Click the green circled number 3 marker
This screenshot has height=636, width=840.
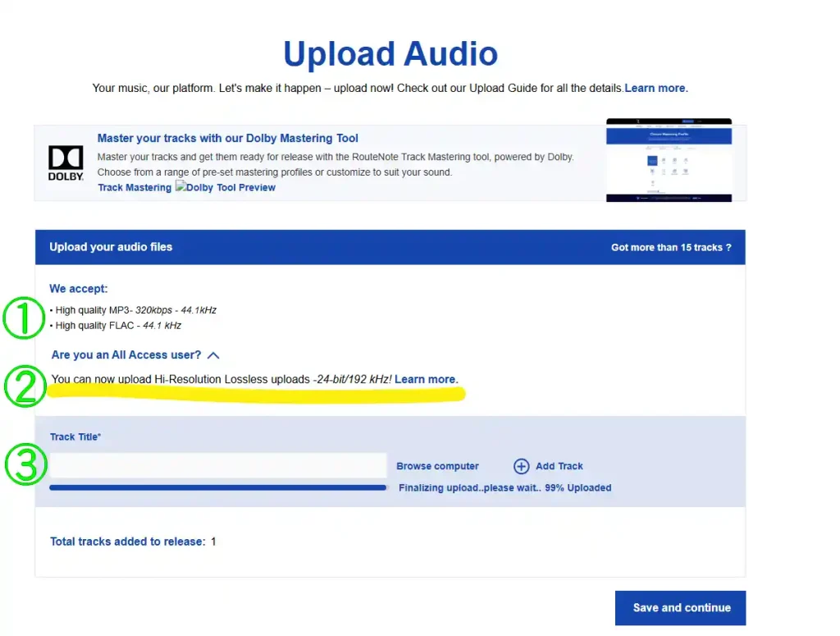click(24, 465)
